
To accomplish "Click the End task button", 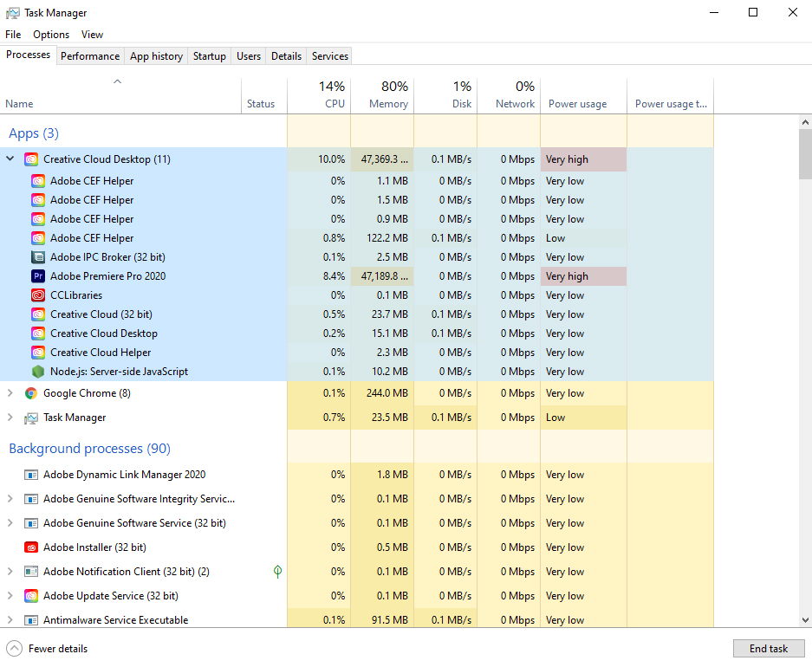I will [x=769, y=648].
